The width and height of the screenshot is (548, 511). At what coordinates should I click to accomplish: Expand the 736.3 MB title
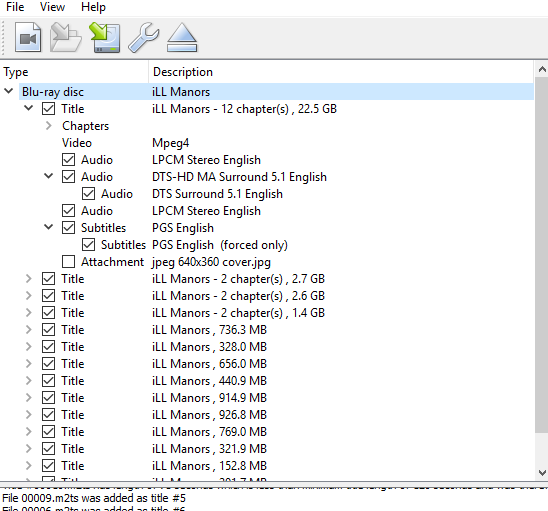[x=29, y=330]
